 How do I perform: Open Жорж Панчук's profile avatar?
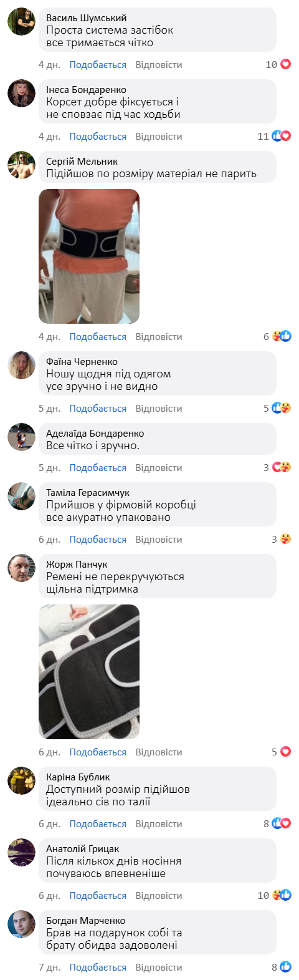click(x=21, y=568)
